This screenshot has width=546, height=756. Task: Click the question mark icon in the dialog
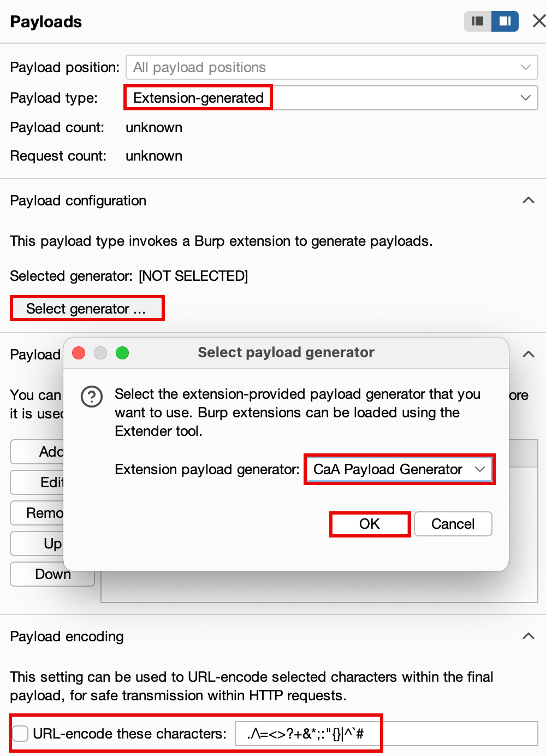click(x=92, y=397)
